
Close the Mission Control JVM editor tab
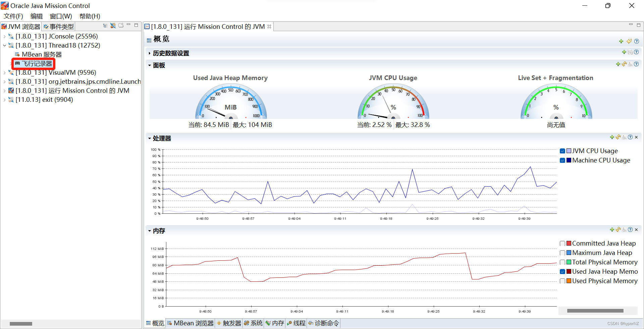coord(269,26)
